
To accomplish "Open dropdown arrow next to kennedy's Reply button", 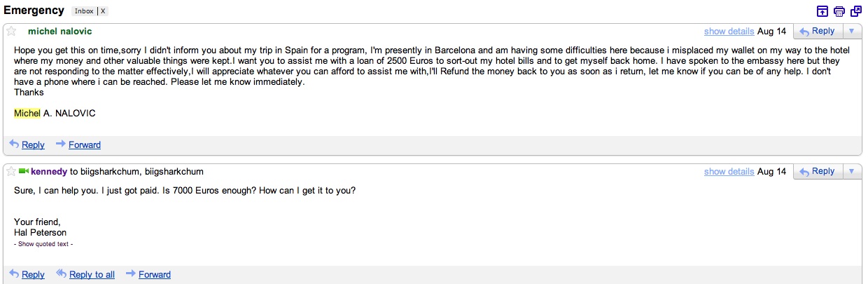I will 851,171.
